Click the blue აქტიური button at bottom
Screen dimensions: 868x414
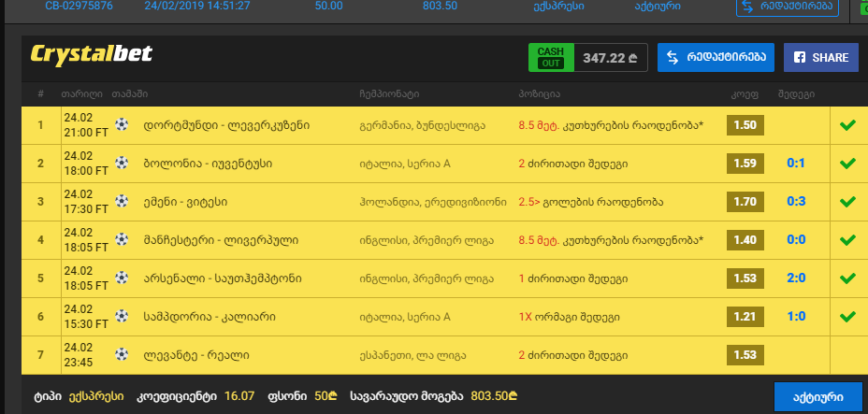click(817, 397)
